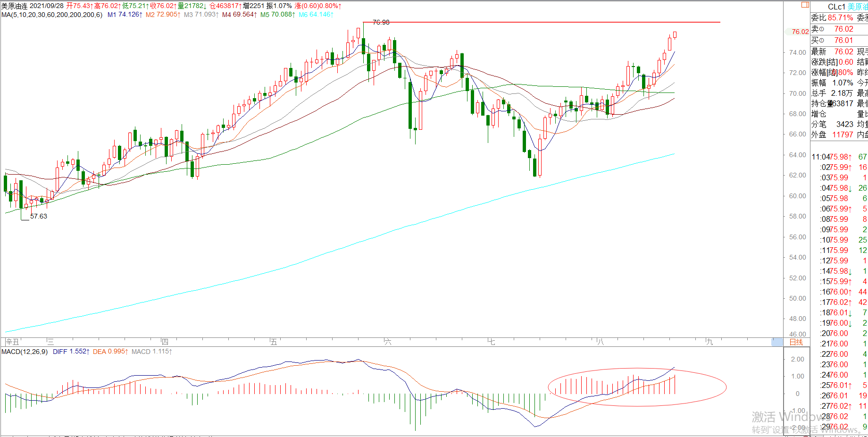
Task: Click the 总手 2.18万 volume row
Action: pos(832,93)
